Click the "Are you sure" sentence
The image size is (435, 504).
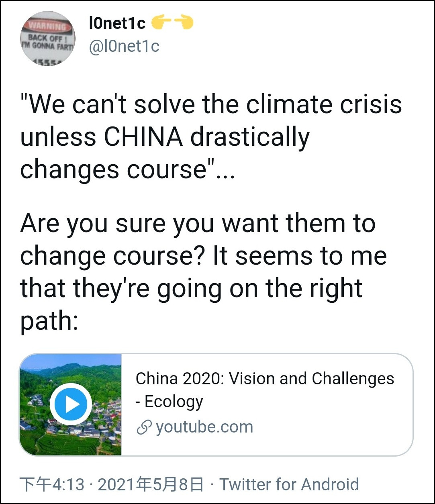(197, 223)
